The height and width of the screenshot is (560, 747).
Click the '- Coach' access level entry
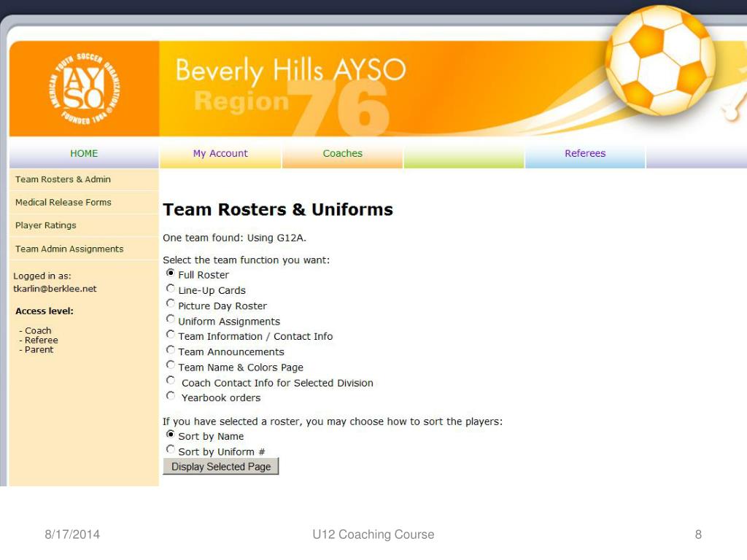[x=35, y=330]
